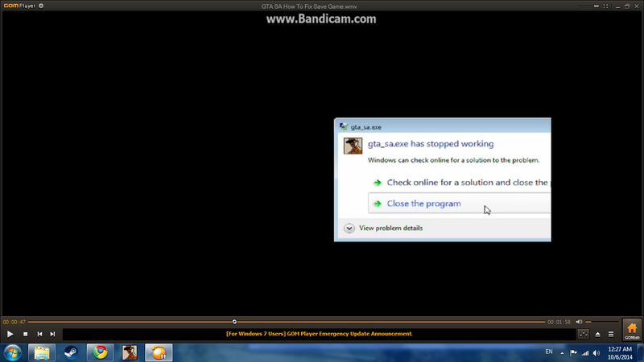
Task: Open the network signal tray icon
Action: (585, 352)
